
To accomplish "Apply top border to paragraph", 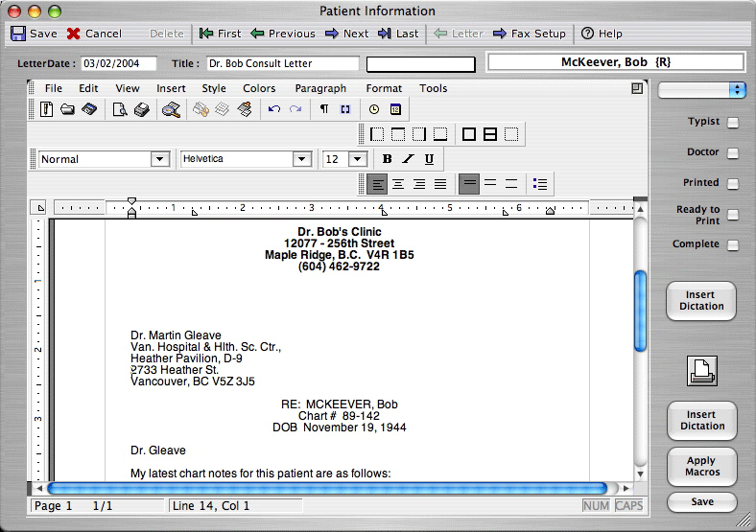I will coord(398,134).
